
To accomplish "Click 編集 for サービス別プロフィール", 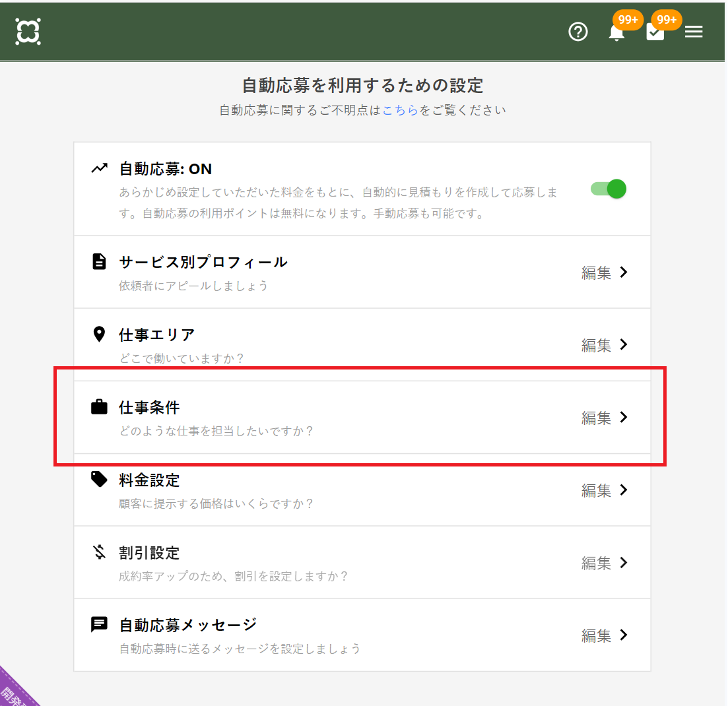I will (x=596, y=273).
